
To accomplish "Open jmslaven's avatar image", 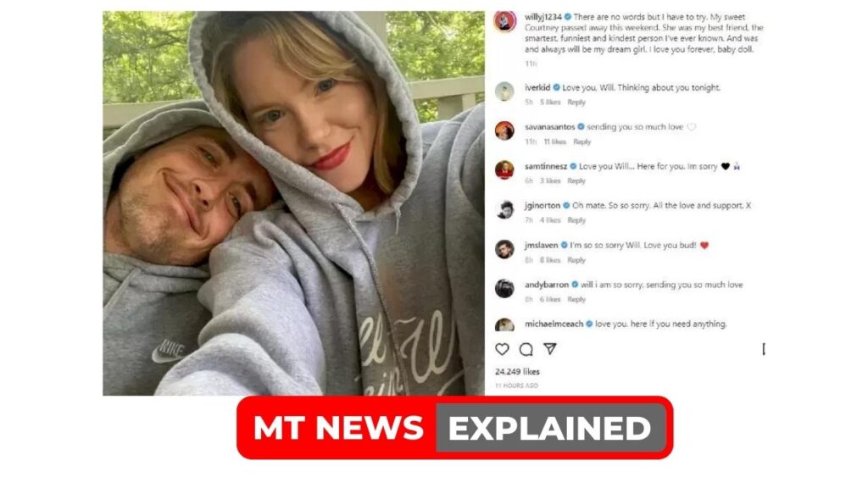I will 504,250.
